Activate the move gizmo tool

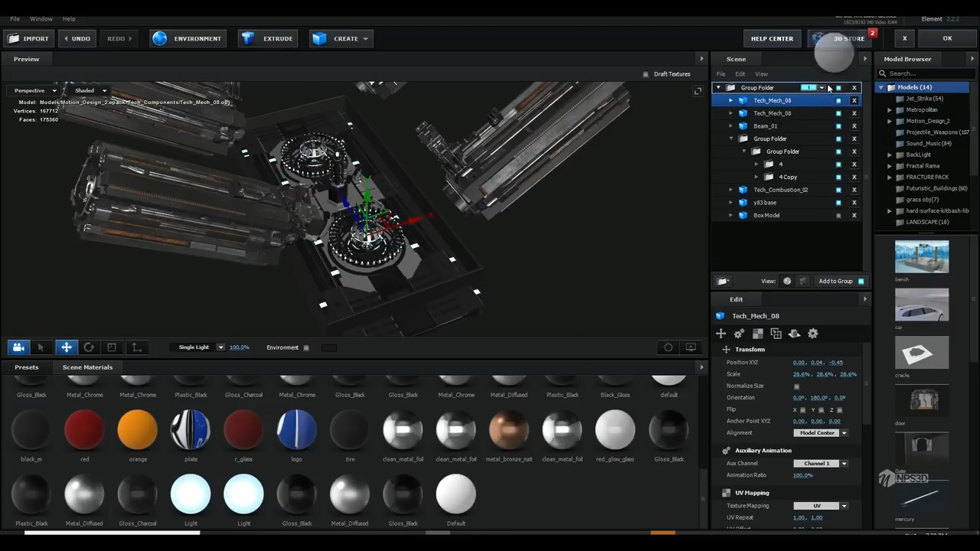click(67, 347)
